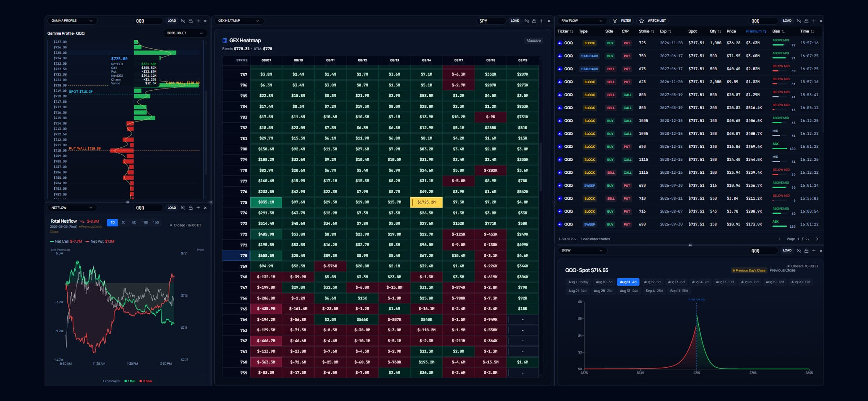Unlink the Netflow panel symbol
Image resolution: width=868 pixels, height=401 pixels.
click(x=183, y=208)
